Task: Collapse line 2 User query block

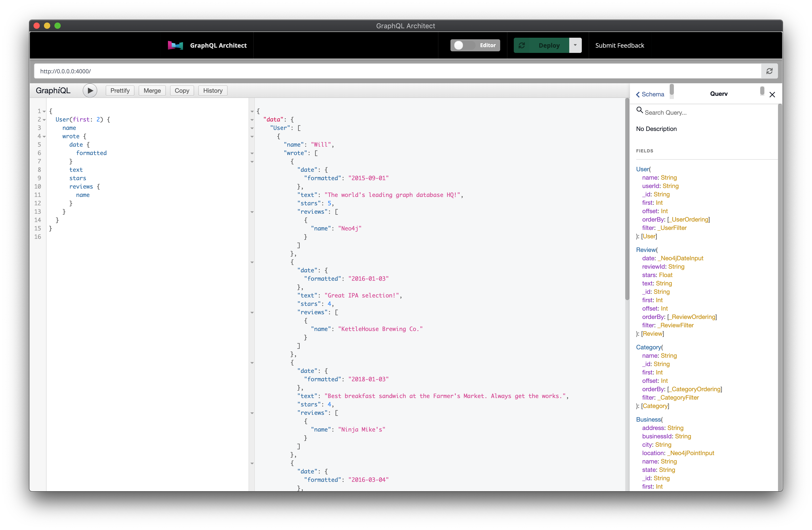Action: click(44, 120)
